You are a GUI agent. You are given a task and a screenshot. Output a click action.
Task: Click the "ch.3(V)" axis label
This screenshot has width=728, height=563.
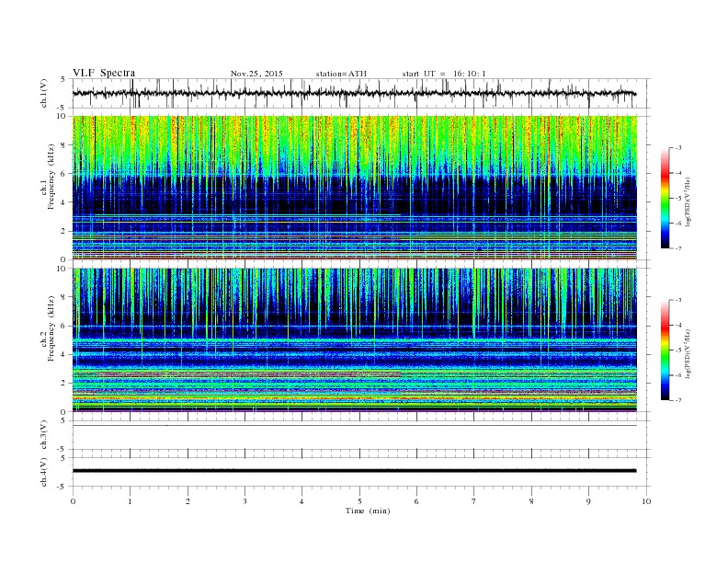(44, 435)
